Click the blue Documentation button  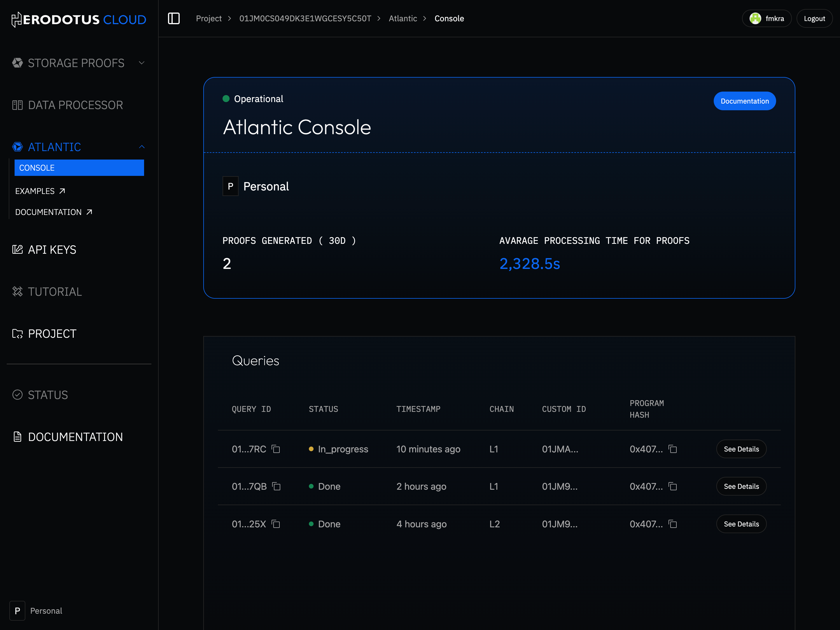coord(745,101)
